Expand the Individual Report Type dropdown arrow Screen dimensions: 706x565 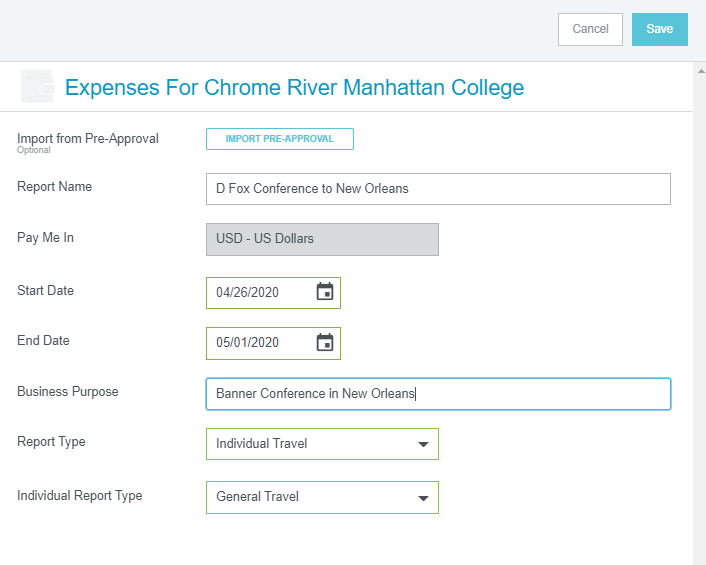coord(423,498)
